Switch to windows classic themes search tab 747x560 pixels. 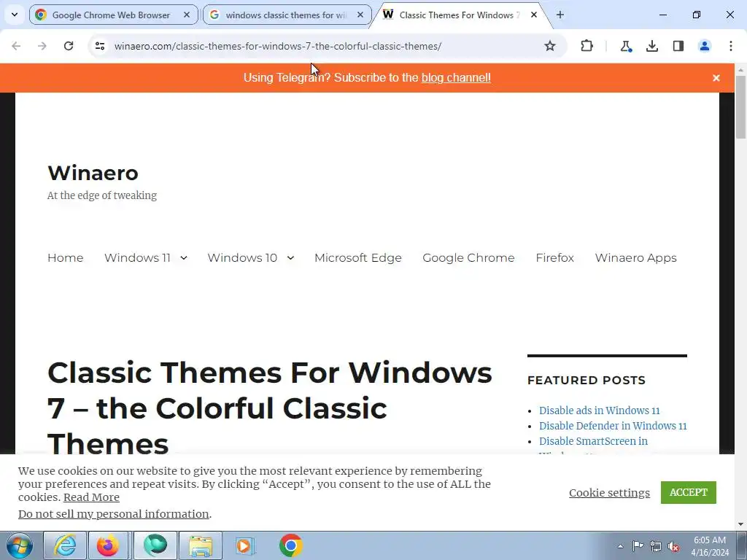287,15
